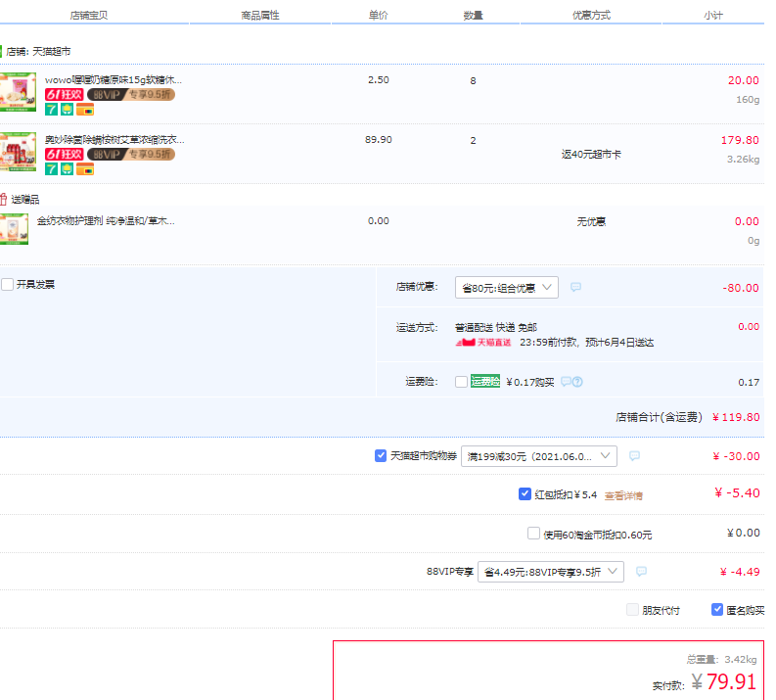Click the ¥79.91 actual payment amount

(724, 681)
